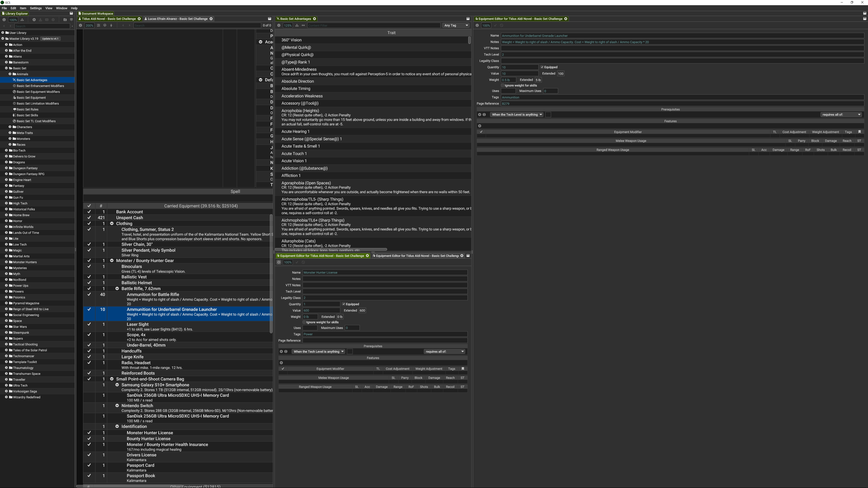Collapse the Battle Rifle, 7.62mm equipment group
Screen dimensions: 868x488
[117, 289]
